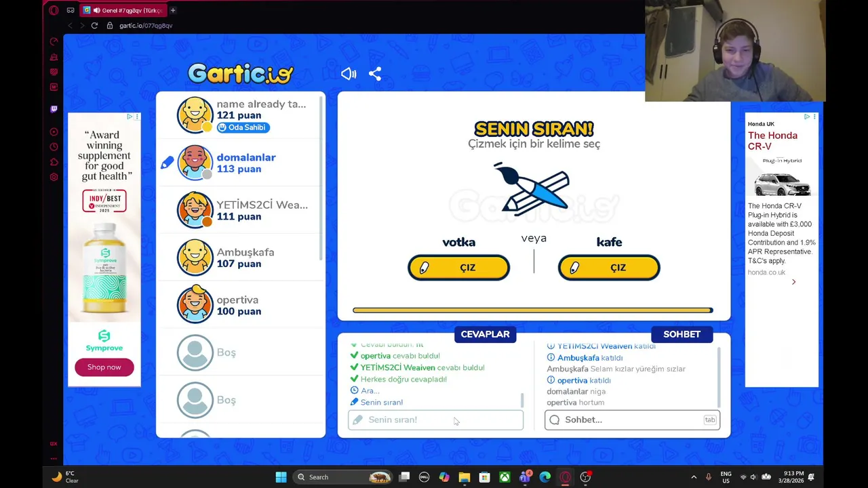This screenshot has width=868, height=488.
Task: Open AdChoices icon on Symprove ad
Action: (x=130, y=117)
